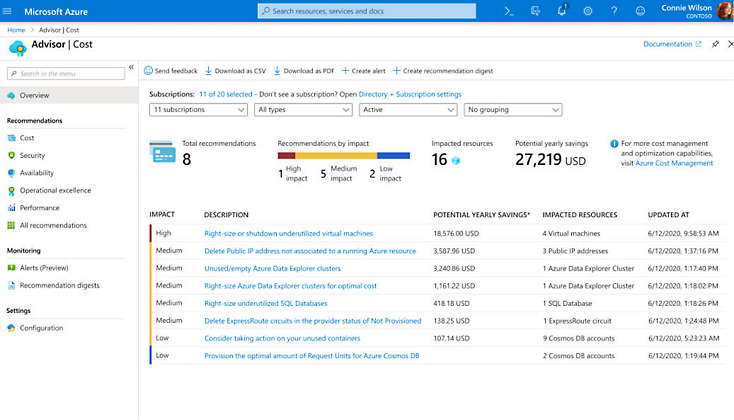
Task: Click Connie Wilson's account avatar
Action: (x=722, y=11)
